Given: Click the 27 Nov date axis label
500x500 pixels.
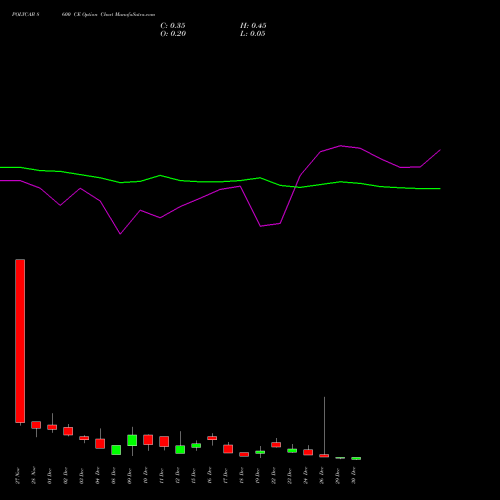Looking at the screenshot, I should tap(18, 476).
